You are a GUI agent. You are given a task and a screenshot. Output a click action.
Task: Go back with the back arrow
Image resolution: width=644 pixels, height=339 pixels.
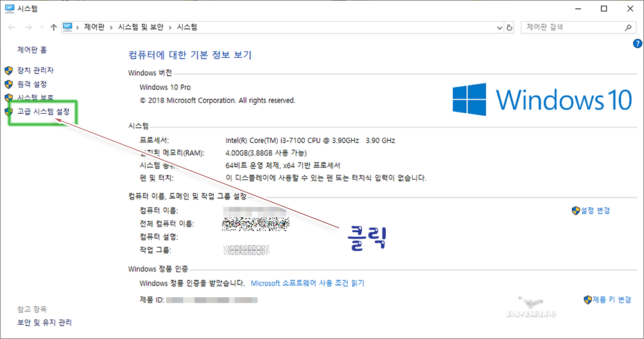tap(12, 28)
